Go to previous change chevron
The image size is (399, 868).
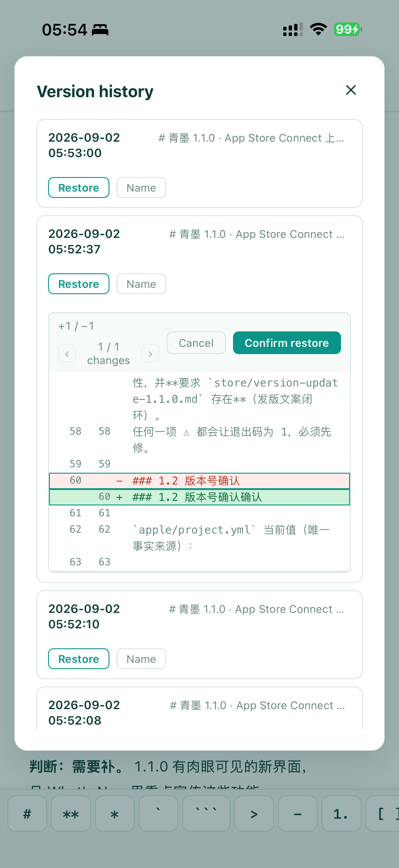click(67, 353)
